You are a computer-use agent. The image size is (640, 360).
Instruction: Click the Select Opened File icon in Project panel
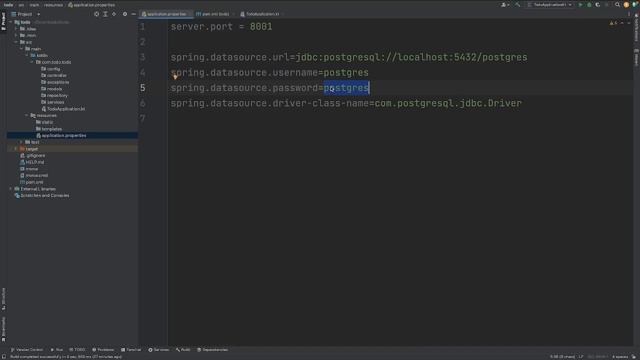96,14
